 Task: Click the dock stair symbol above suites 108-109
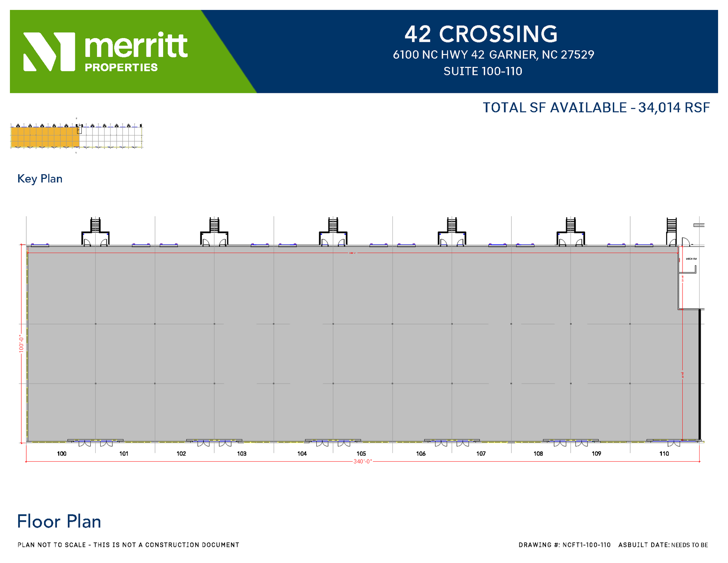click(x=571, y=232)
